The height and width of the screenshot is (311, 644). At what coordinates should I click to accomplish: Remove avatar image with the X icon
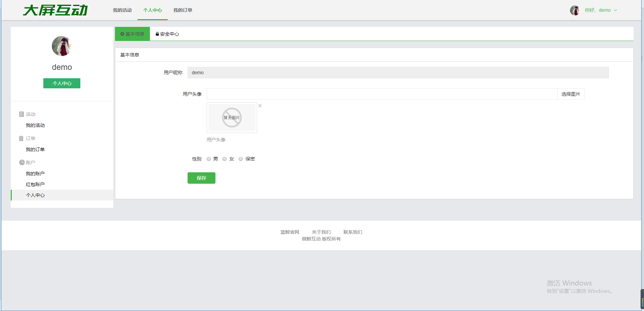(x=260, y=106)
